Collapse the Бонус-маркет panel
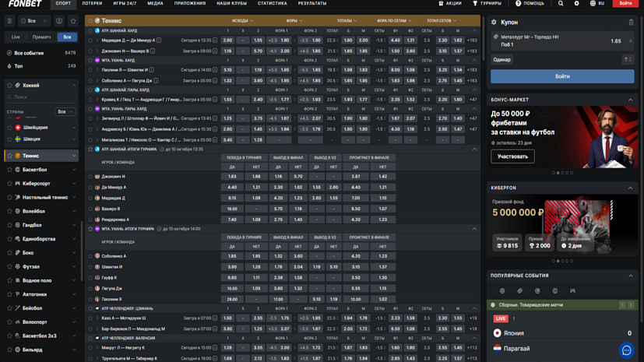The width and height of the screenshot is (644, 362). click(x=631, y=100)
